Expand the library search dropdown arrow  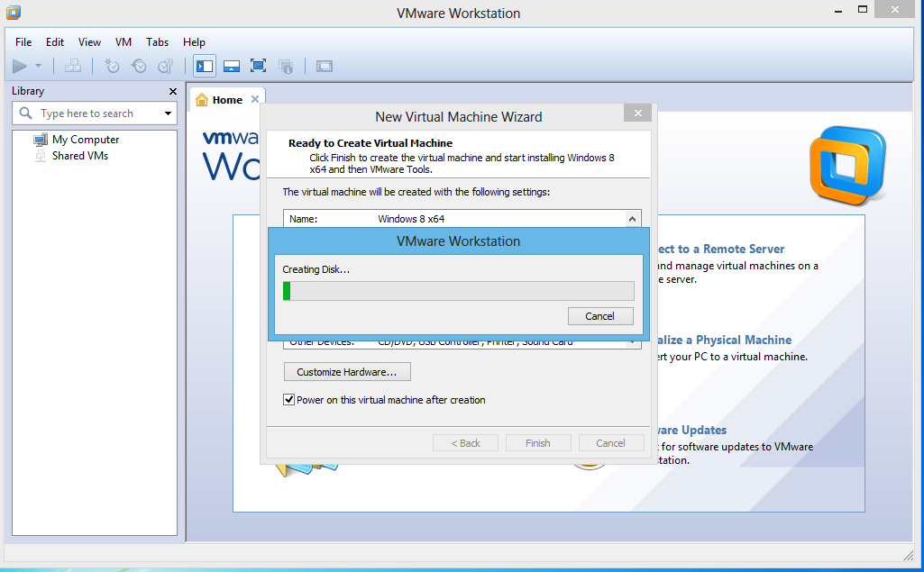click(x=168, y=113)
